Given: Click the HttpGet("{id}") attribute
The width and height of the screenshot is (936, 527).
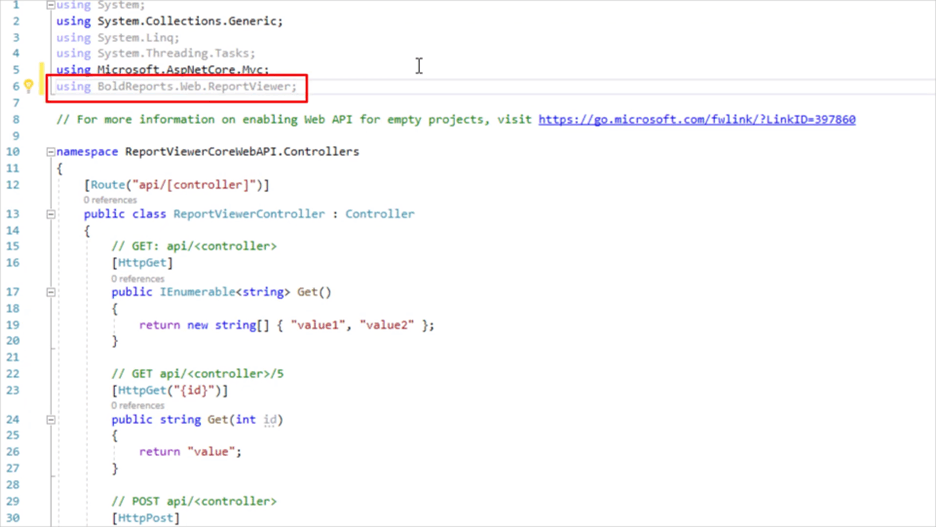Looking at the screenshot, I should 170,391.
